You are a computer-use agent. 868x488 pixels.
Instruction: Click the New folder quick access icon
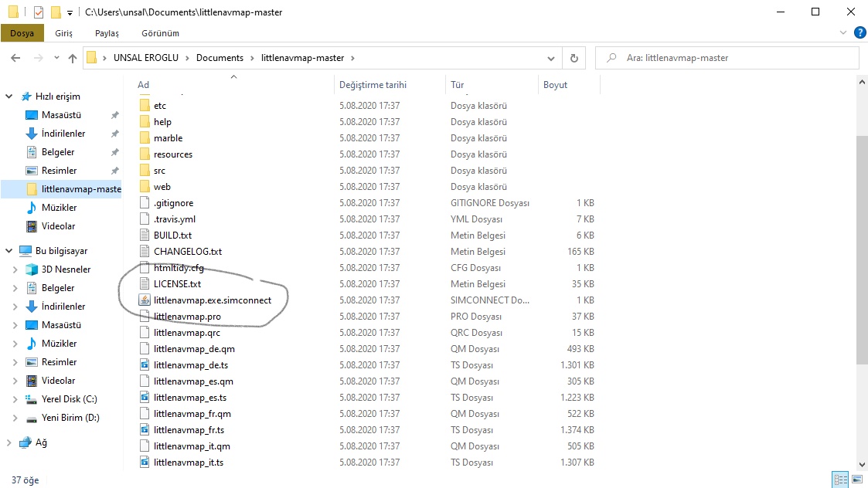click(56, 12)
